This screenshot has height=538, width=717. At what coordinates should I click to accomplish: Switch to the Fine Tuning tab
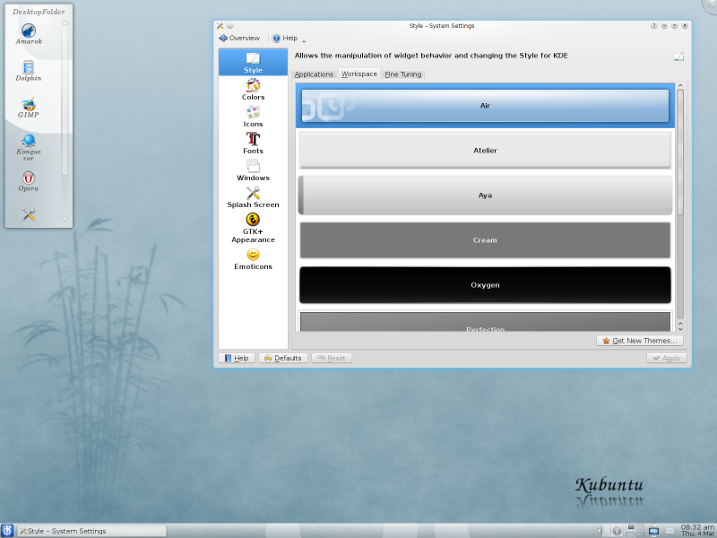point(403,74)
